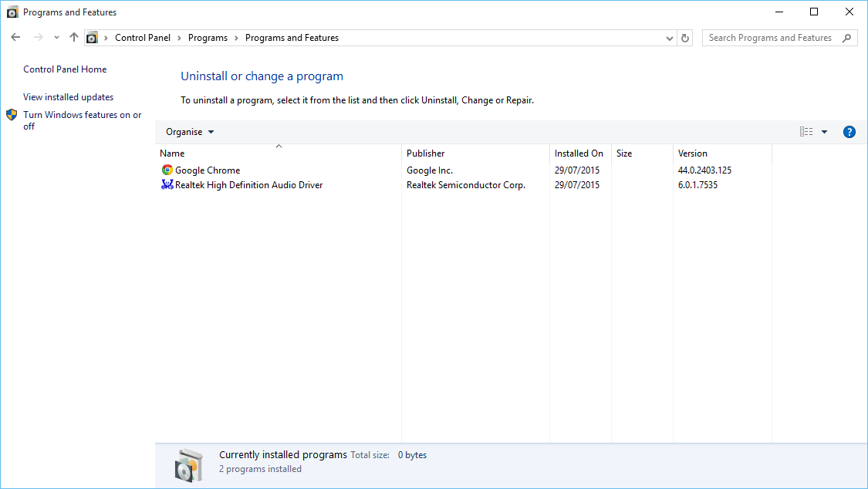Open View installed updates link
Viewport: 868px width, 489px height.
[68, 97]
